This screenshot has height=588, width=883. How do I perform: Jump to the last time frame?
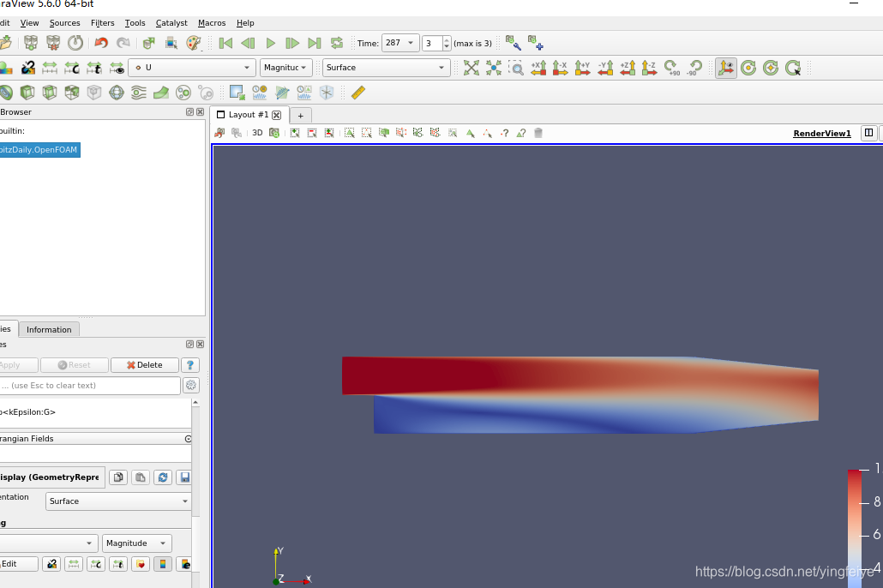(x=314, y=43)
